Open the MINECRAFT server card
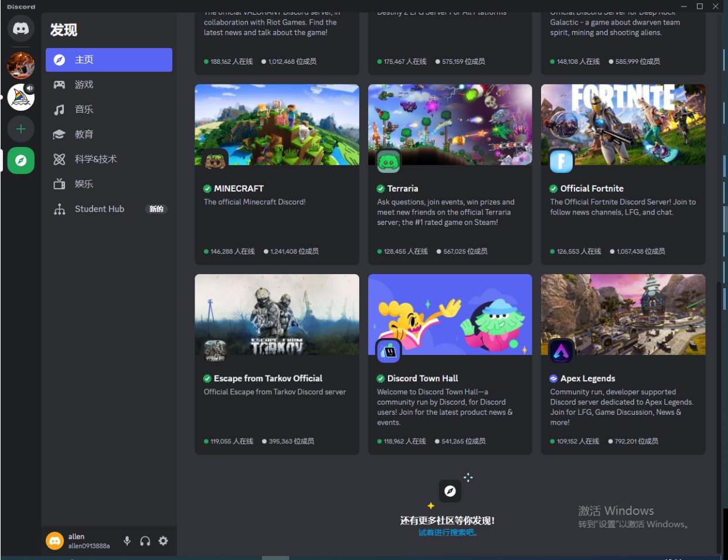 point(277,174)
